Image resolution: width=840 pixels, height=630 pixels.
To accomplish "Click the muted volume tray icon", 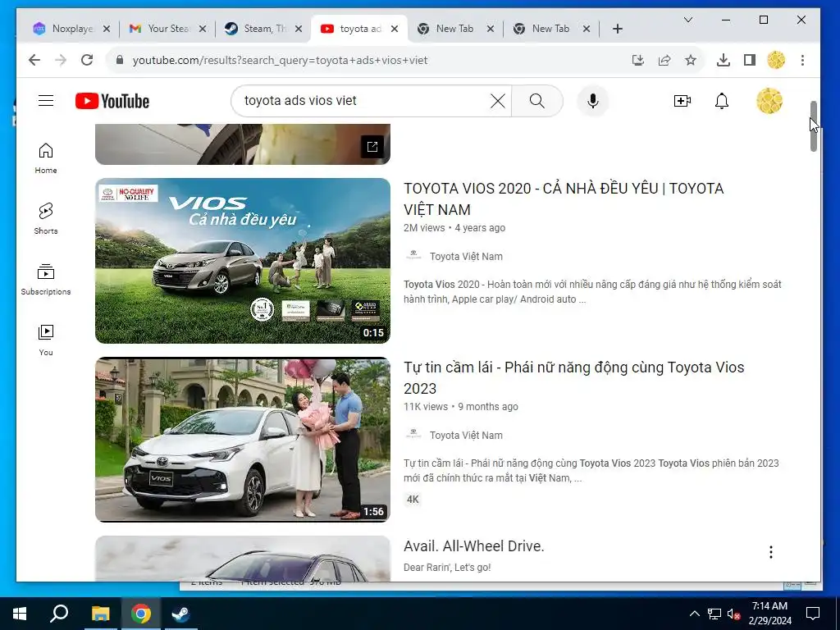I will pos(733,614).
